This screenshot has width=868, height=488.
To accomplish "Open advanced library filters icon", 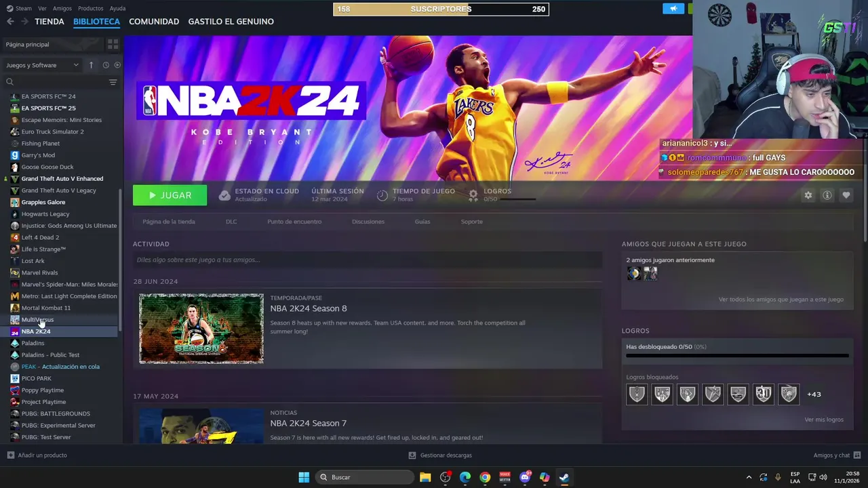I will click(x=113, y=82).
